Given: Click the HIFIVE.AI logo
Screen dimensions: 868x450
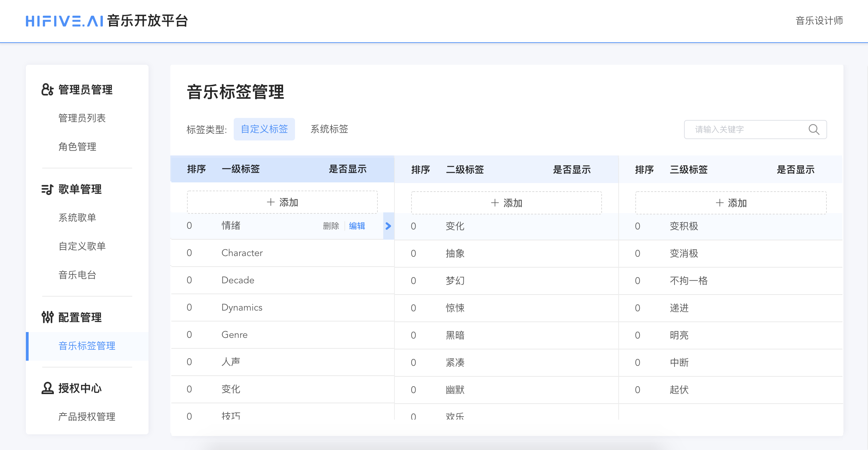Looking at the screenshot, I should pyautogui.click(x=65, y=21).
